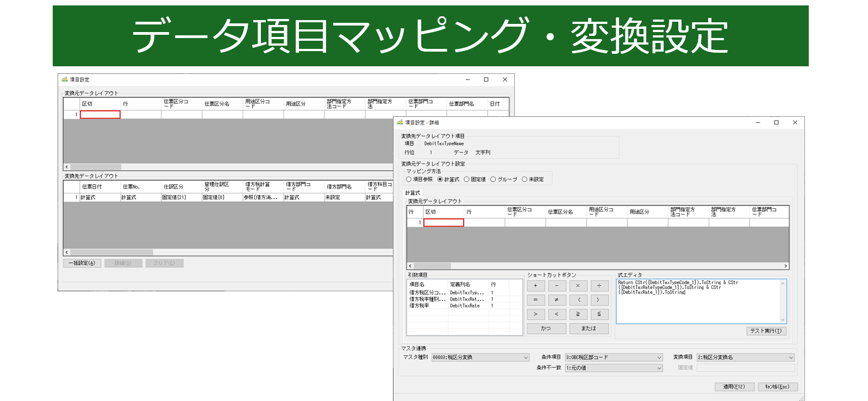The height and width of the screenshot is (401, 868).
Task: Click the 伝票日付 column header in 項目設定
Action: (x=100, y=187)
